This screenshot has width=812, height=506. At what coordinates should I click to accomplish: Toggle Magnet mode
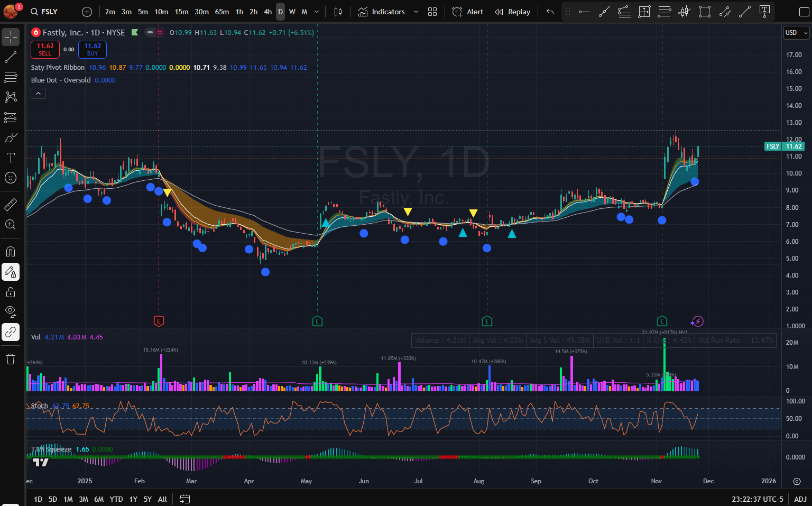(11, 251)
